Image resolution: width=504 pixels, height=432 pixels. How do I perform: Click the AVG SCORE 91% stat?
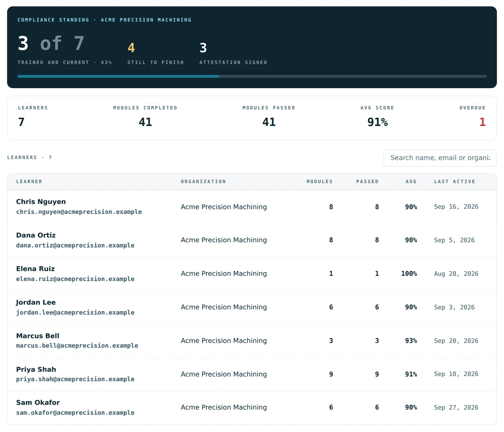(378, 122)
